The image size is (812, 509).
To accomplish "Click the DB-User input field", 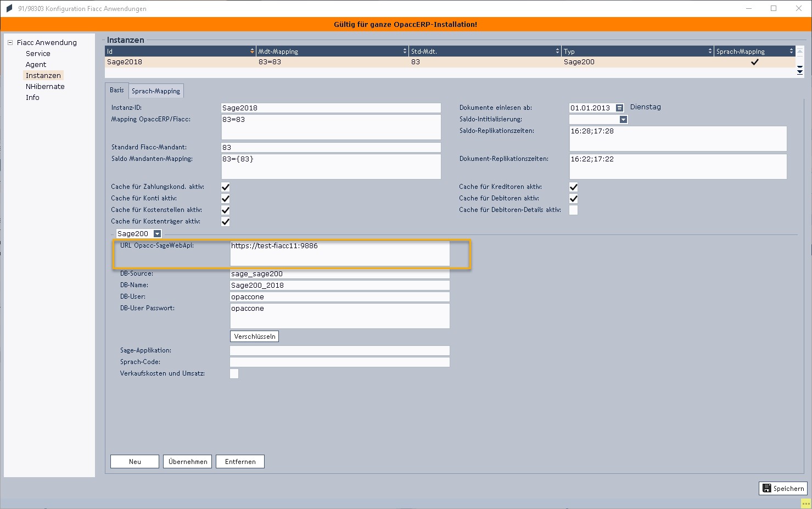I will click(340, 297).
